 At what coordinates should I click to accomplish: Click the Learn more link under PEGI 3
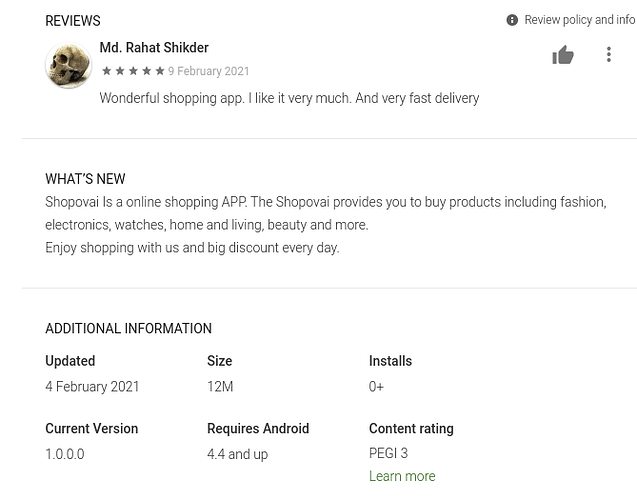click(x=401, y=476)
